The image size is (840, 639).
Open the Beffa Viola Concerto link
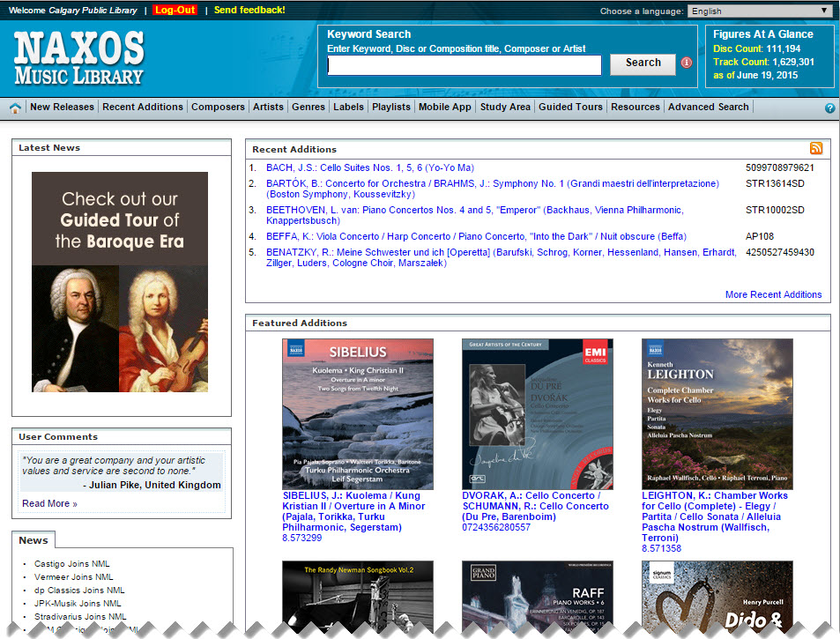[x=476, y=236]
